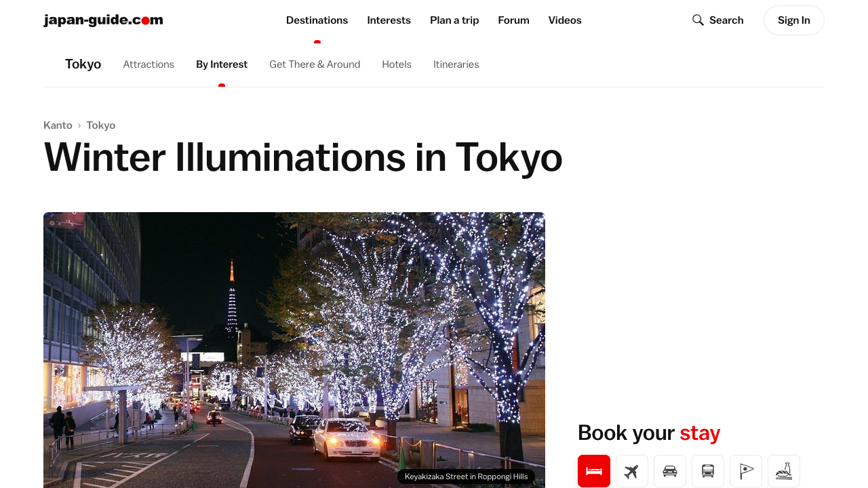Image resolution: width=868 pixels, height=488 pixels.
Task: Follow the Kanto breadcrumb link
Action: (x=58, y=125)
